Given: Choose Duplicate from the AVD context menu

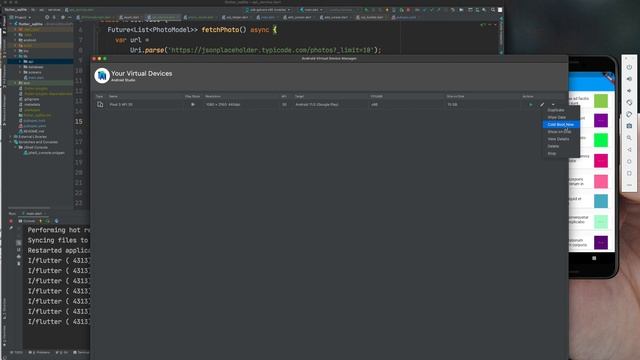Looking at the screenshot, I should [556, 110].
